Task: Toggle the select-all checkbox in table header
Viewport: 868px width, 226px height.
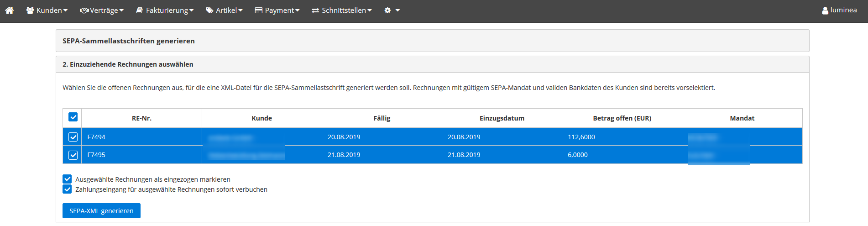Action: [x=73, y=117]
